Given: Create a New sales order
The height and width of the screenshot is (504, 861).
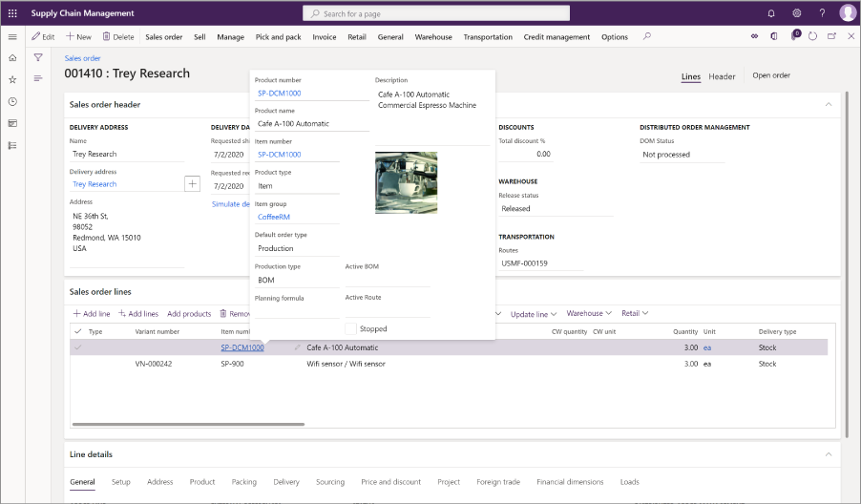Looking at the screenshot, I should coord(78,37).
